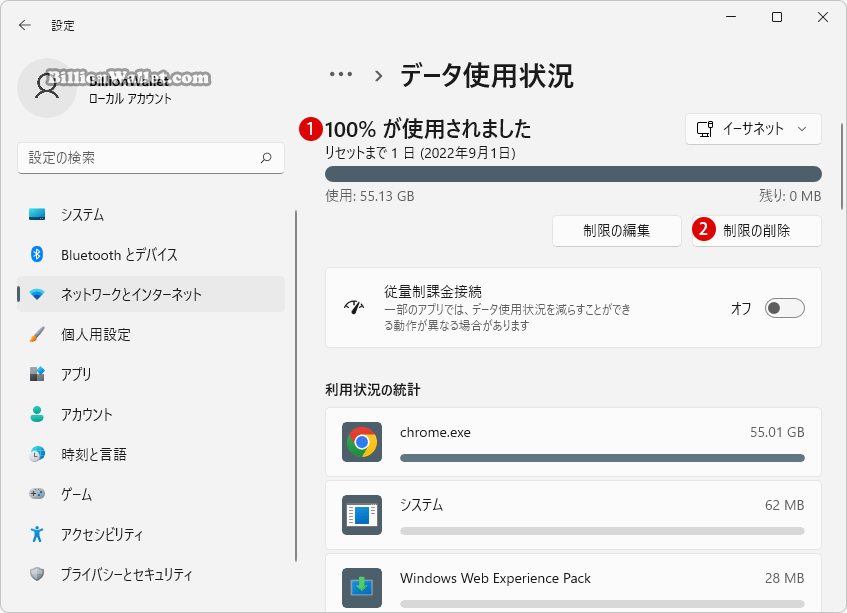847x613 pixels.
Task: Open 個人用設定 category
Action: point(151,334)
